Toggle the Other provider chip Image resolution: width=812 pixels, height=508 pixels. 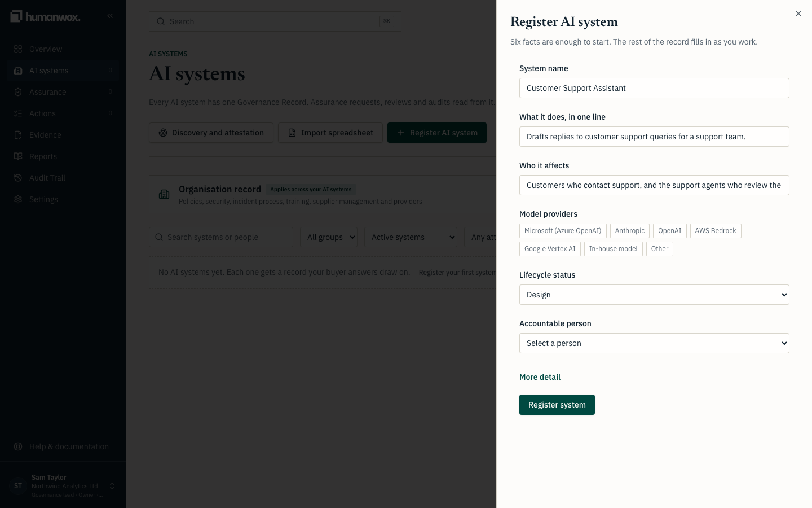(660, 249)
